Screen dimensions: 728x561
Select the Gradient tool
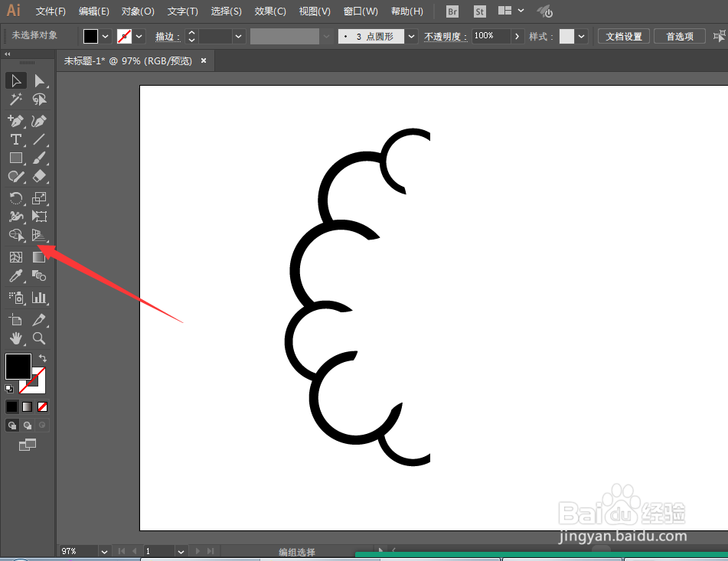click(x=40, y=256)
